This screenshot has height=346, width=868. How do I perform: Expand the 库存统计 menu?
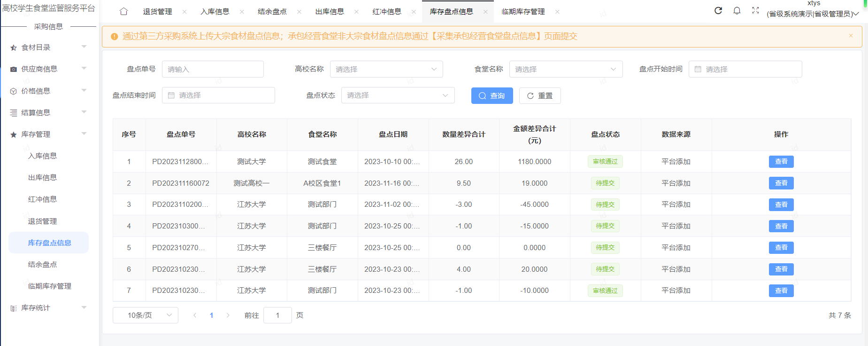pos(84,307)
